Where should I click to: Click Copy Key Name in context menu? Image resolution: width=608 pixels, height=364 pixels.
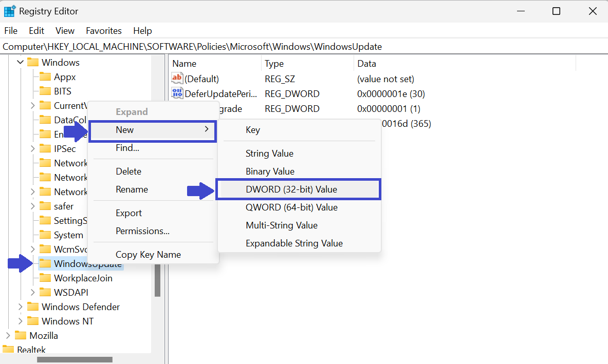(148, 255)
